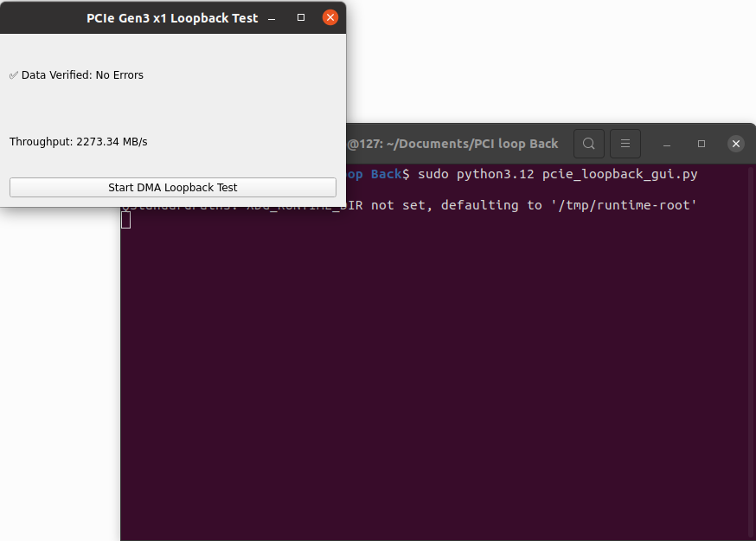The image size is (756, 541).
Task: Click the terminal block cursor
Action: click(126, 220)
